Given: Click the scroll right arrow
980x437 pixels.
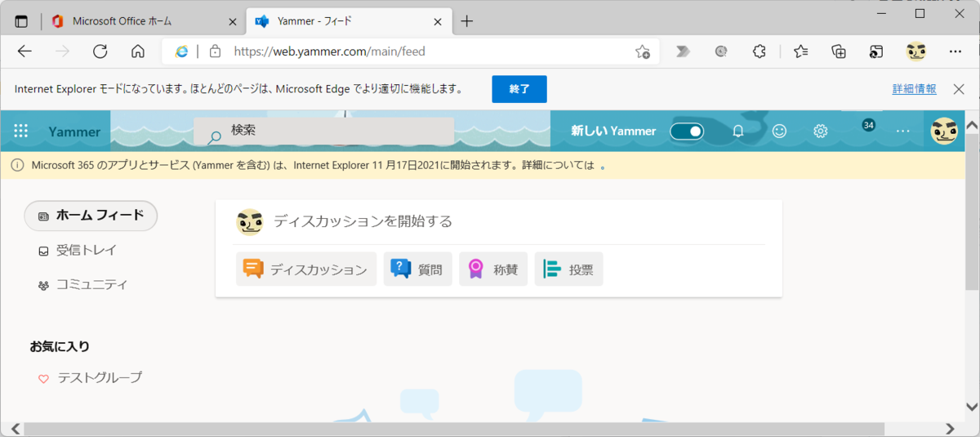Looking at the screenshot, I should (x=950, y=429).
